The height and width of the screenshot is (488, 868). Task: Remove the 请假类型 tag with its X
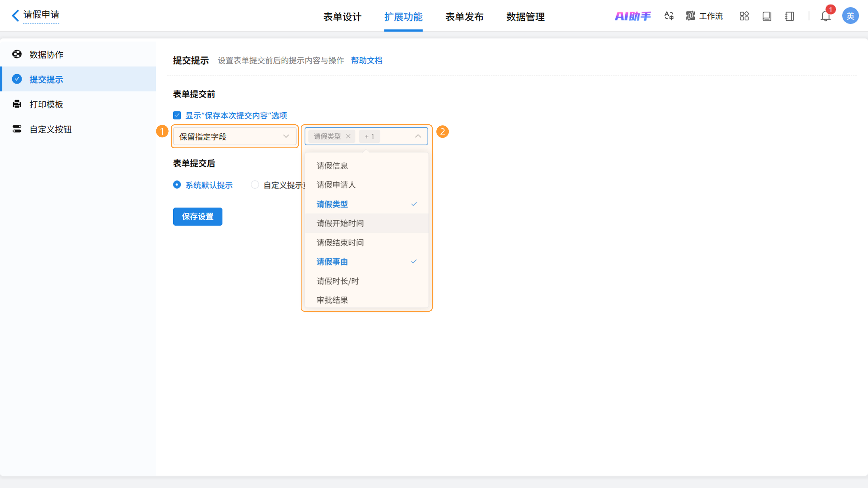click(348, 136)
